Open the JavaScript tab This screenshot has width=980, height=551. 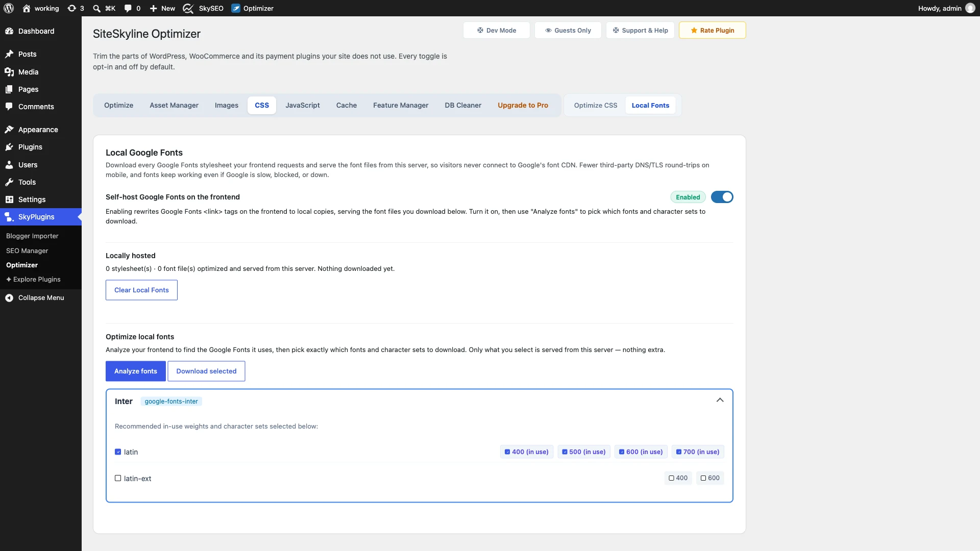tap(303, 105)
